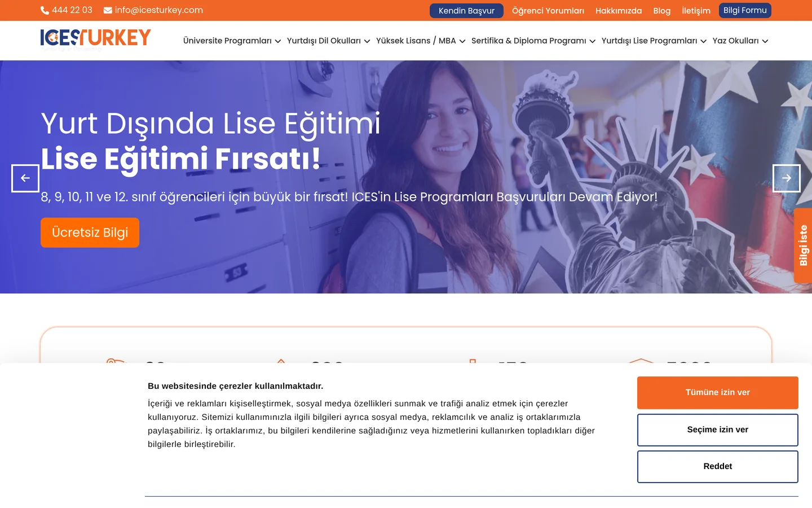
Task: Advance to next slide with right arrow
Action: pos(787,178)
